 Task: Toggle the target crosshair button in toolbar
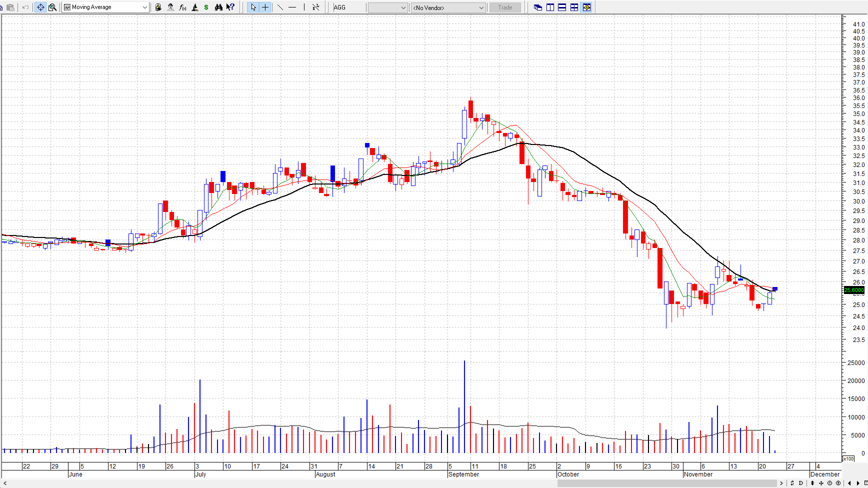pos(40,7)
